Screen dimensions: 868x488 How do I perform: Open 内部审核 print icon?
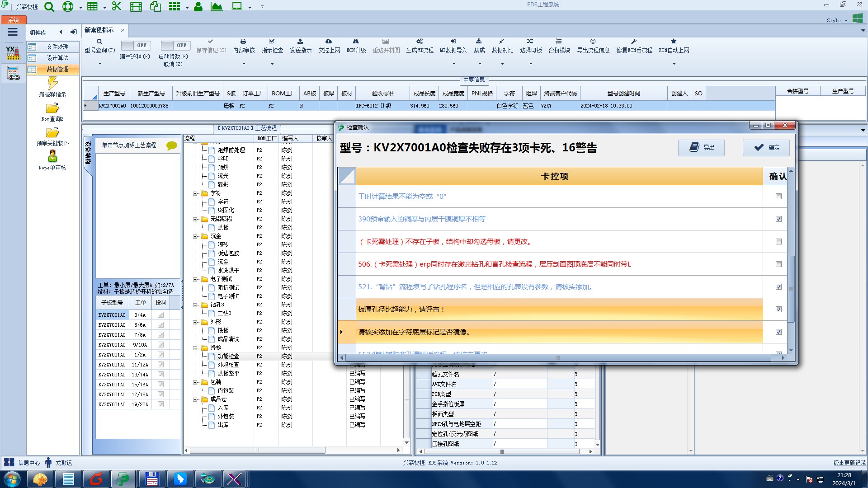click(x=243, y=42)
